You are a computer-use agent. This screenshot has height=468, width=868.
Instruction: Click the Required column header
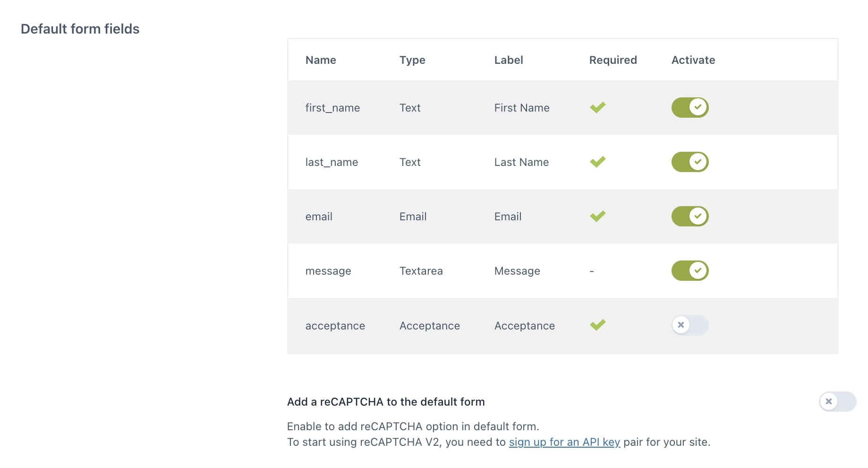613,60
